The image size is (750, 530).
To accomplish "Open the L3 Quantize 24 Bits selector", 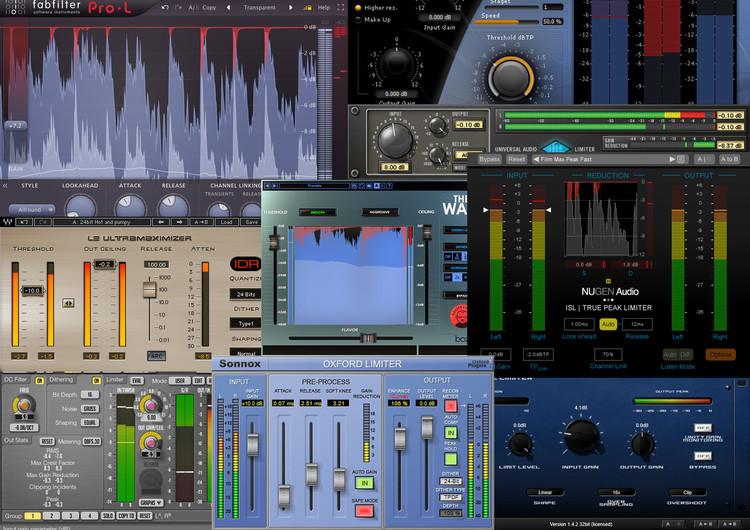I will click(245, 294).
